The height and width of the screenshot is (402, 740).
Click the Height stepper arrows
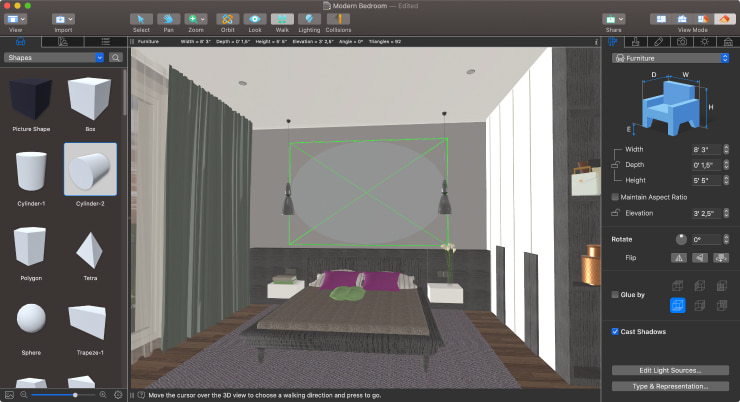coord(726,180)
